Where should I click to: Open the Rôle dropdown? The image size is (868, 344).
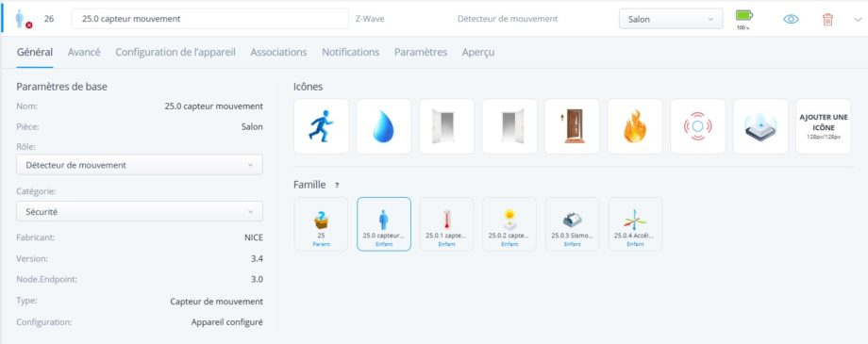(140, 165)
